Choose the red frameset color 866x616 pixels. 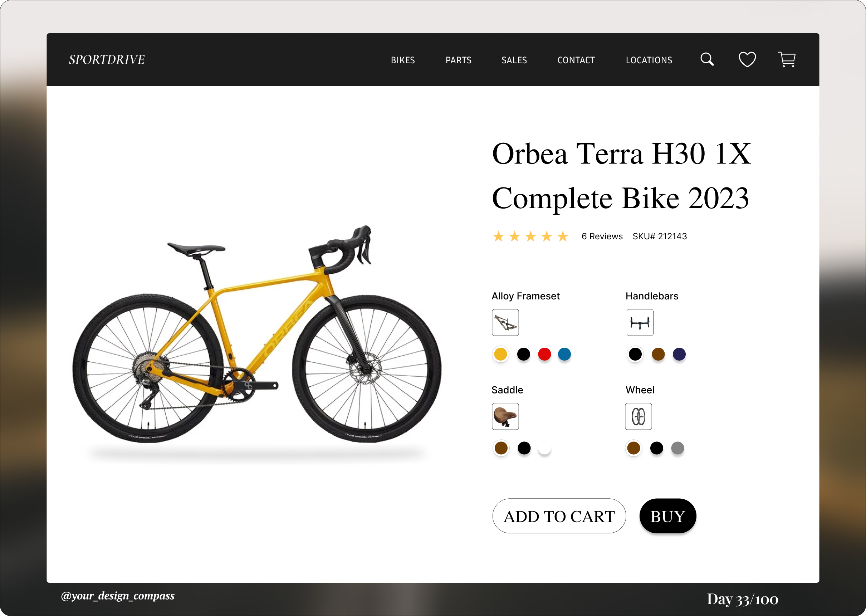click(544, 354)
